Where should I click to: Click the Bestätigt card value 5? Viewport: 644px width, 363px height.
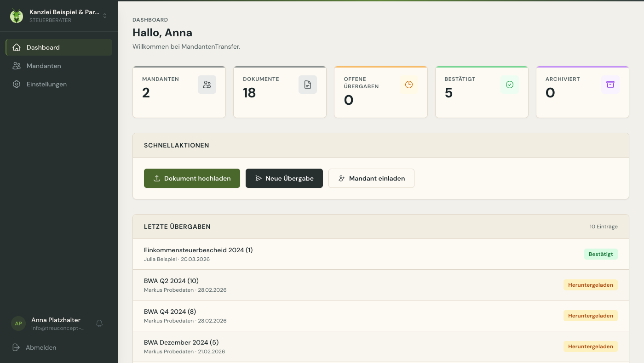[x=448, y=93]
